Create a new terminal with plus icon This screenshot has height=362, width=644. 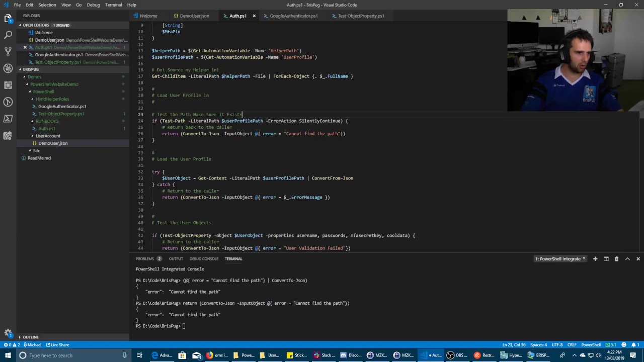pyautogui.click(x=595, y=259)
